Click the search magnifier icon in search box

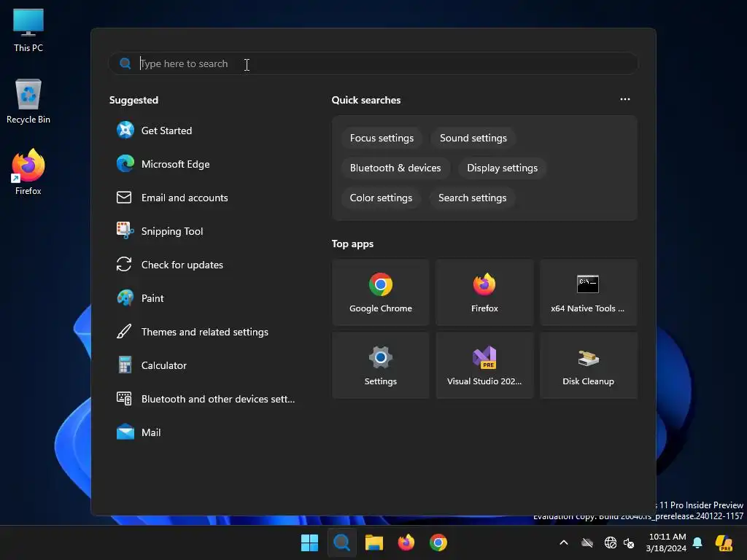tap(125, 63)
